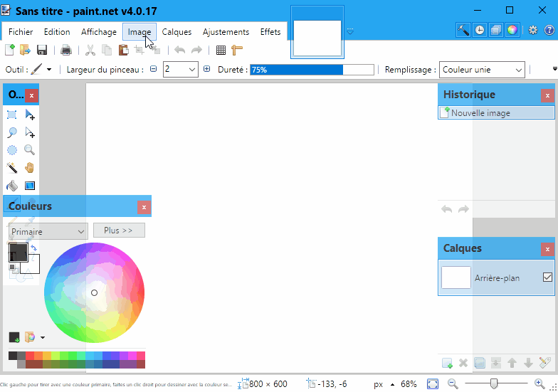Select the Paint Bucket tool
The width and height of the screenshot is (558, 392).
[11, 185]
